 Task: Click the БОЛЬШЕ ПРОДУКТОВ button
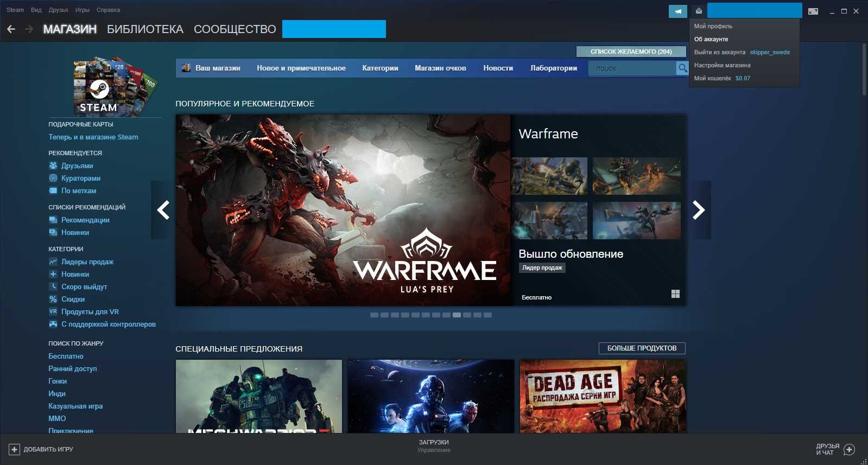[642, 348]
